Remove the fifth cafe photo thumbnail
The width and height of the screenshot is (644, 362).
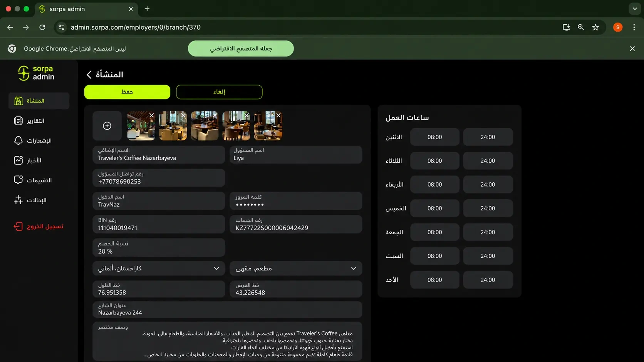pyautogui.click(x=278, y=115)
